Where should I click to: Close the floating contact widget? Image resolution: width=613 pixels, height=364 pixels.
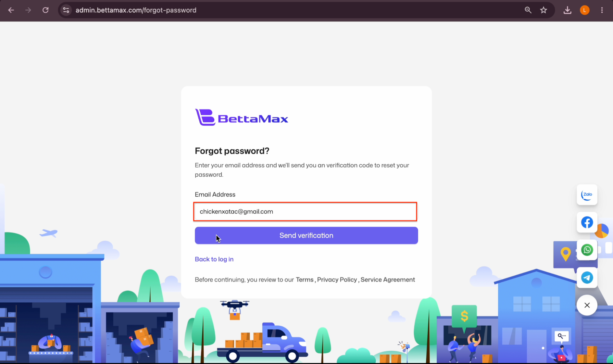click(587, 305)
